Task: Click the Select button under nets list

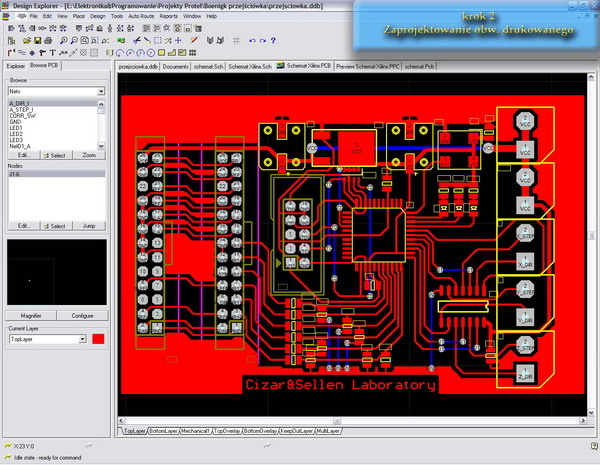Action: [x=56, y=155]
